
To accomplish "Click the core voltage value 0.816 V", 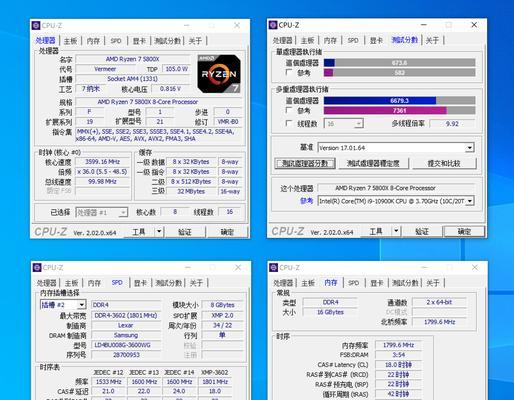I will click(x=170, y=89).
